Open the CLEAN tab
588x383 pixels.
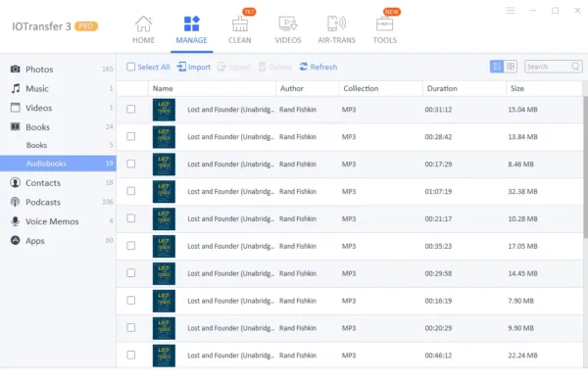240,30
